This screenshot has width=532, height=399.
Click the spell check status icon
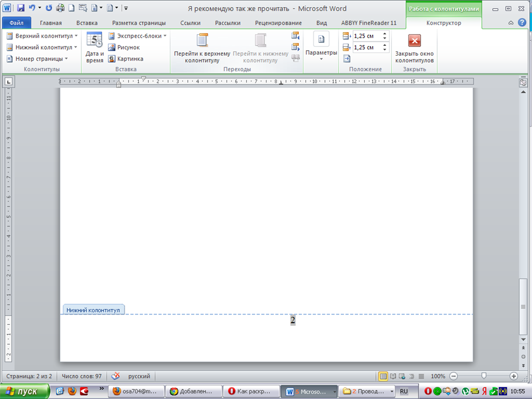[x=115, y=376]
